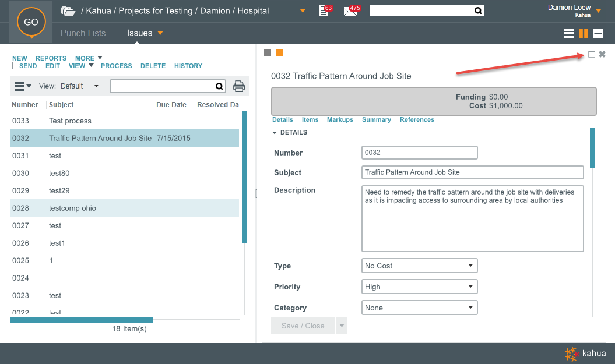
Task: Open the project folder icon
Action: (68, 11)
